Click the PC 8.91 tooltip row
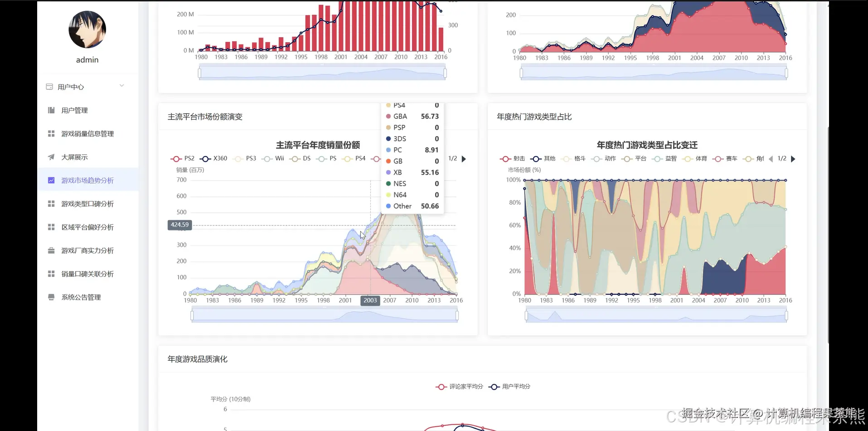868x431 pixels. click(x=412, y=150)
